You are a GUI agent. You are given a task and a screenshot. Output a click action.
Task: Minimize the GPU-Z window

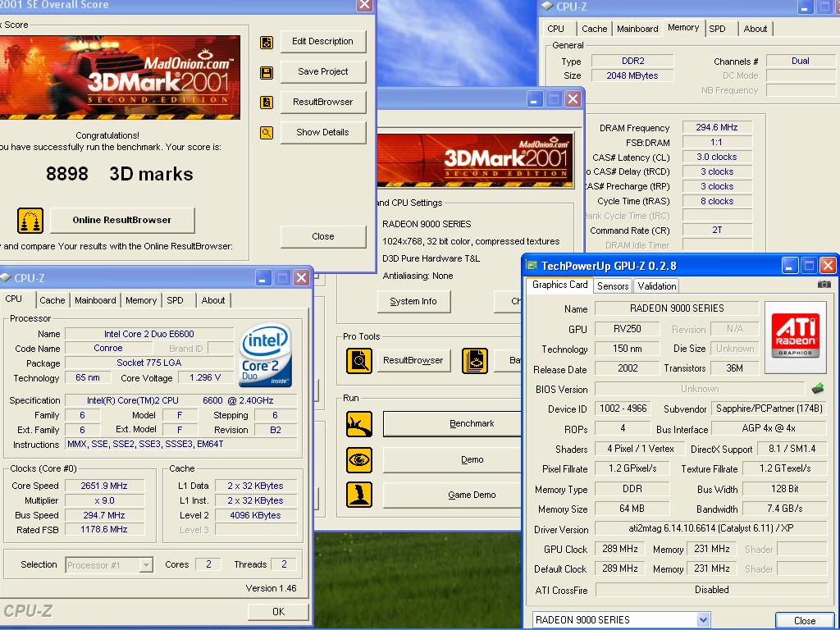pos(790,265)
